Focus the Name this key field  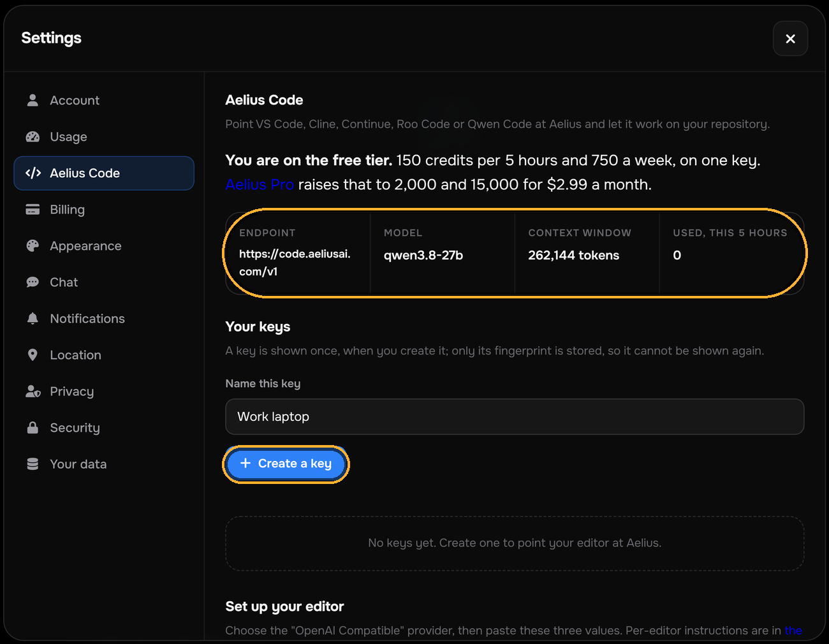tap(515, 416)
